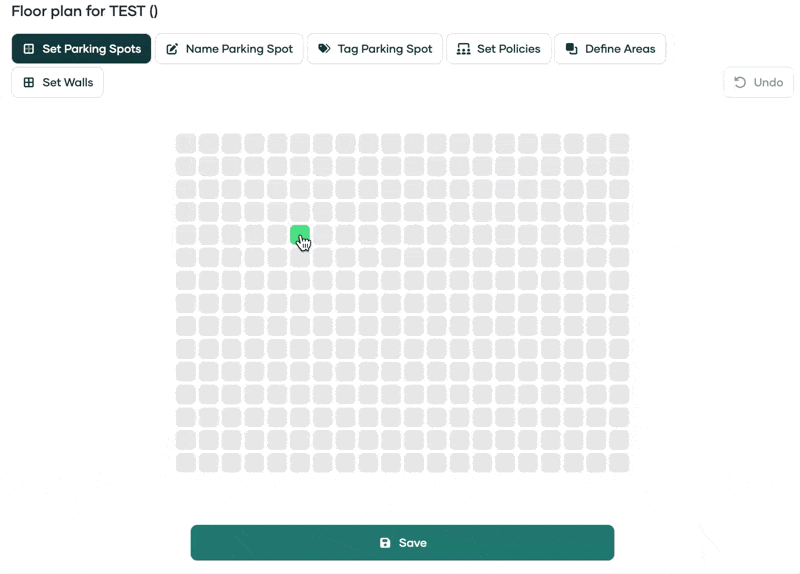800x574 pixels.
Task: Toggle the top-left corner grid cell
Action: pyautogui.click(x=185, y=143)
